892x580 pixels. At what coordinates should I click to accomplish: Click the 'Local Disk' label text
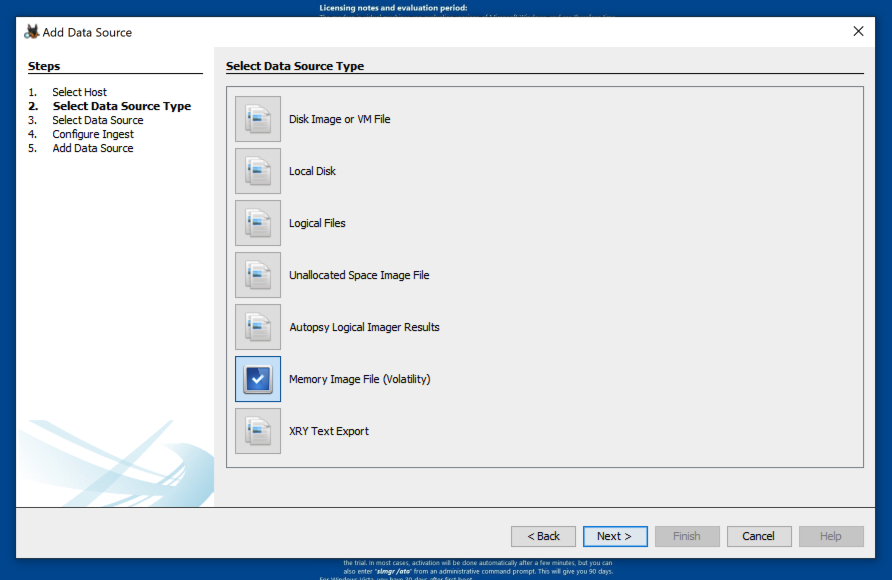tap(312, 171)
